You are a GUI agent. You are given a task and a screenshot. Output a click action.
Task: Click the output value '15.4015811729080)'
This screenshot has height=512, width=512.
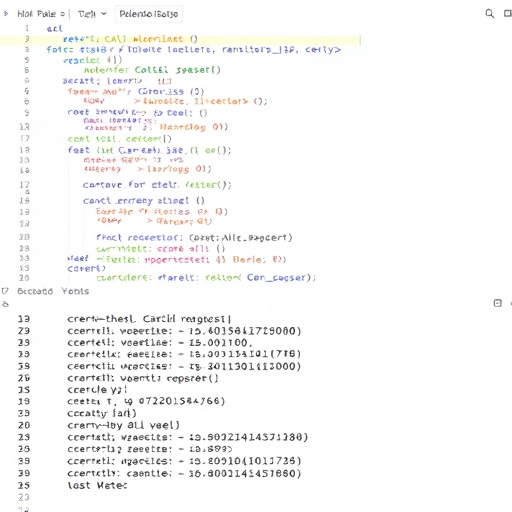245,331
